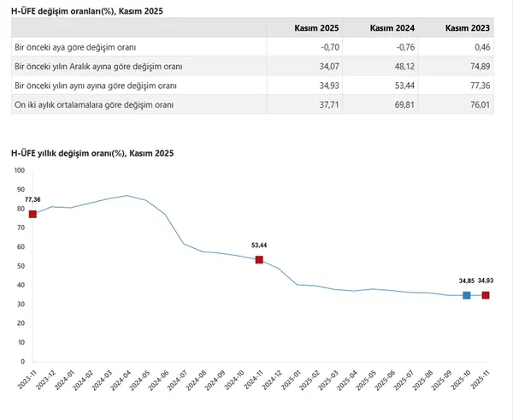This screenshot has height=420, width=513.
Task: Click the 34,85 data label on chart
Action: click(x=466, y=280)
